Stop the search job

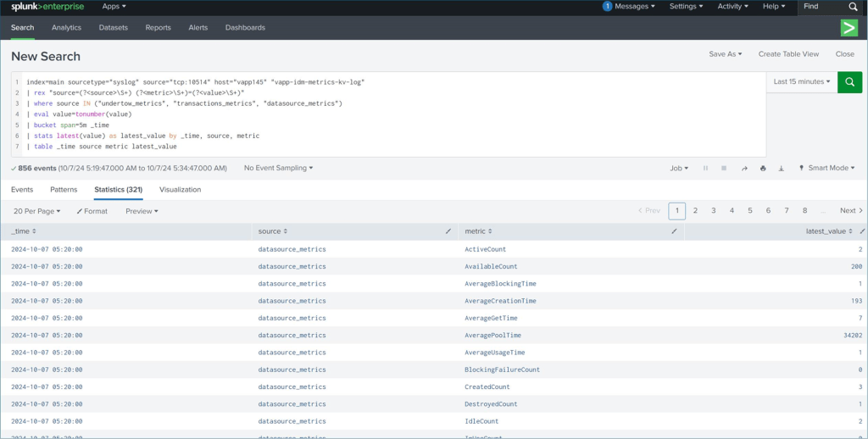(724, 168)
